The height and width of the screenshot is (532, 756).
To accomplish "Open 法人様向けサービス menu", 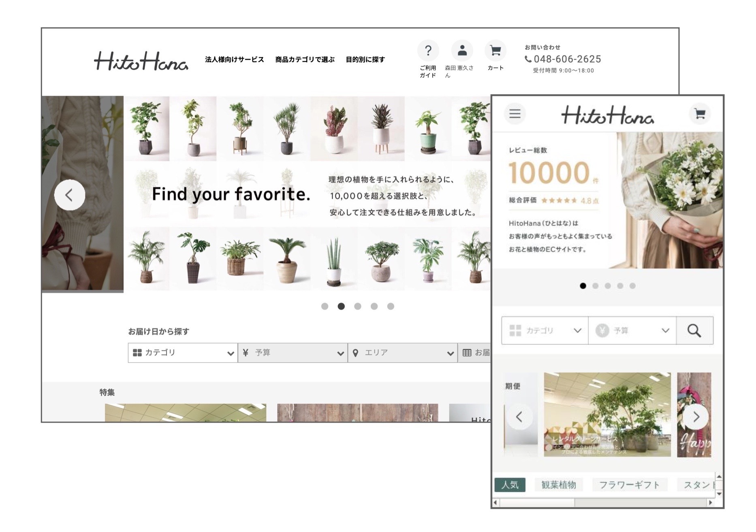I will pos(234,60).
